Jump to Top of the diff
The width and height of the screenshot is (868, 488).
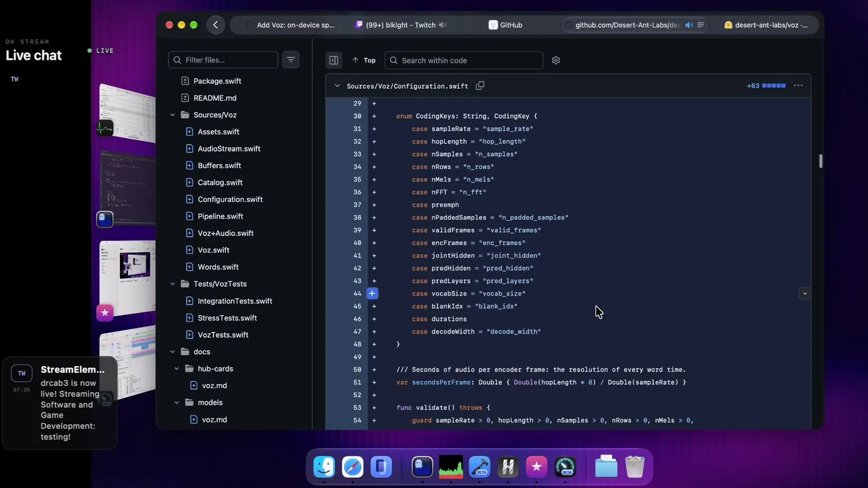coord(364,60)
